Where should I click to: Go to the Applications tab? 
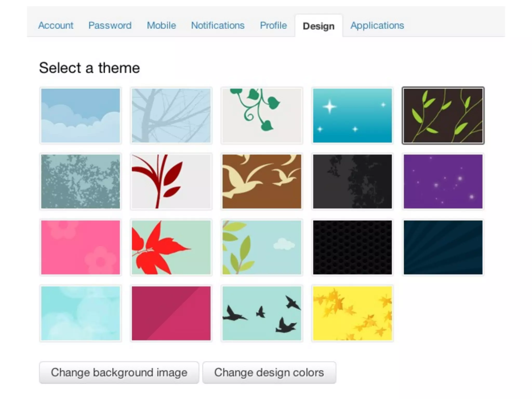(377, 25)
